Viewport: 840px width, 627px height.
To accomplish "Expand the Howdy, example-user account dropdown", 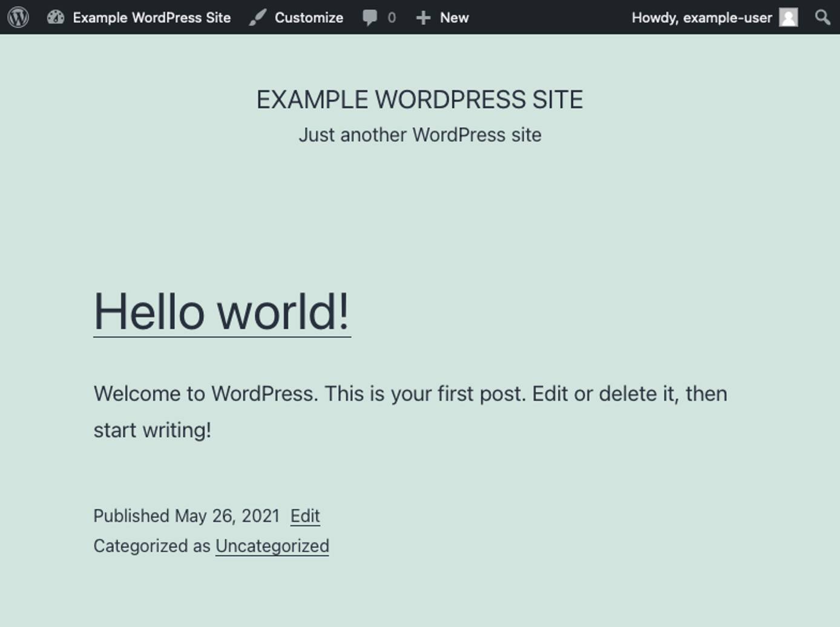I will tap(702, 18).
